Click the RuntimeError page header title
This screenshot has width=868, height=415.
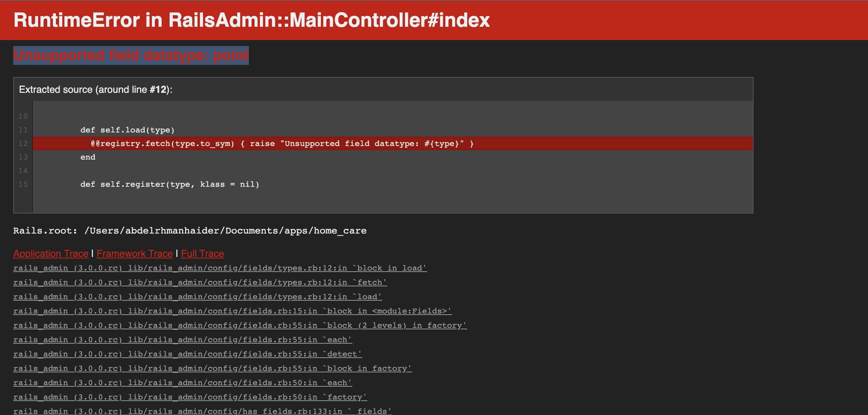(251, 20)
